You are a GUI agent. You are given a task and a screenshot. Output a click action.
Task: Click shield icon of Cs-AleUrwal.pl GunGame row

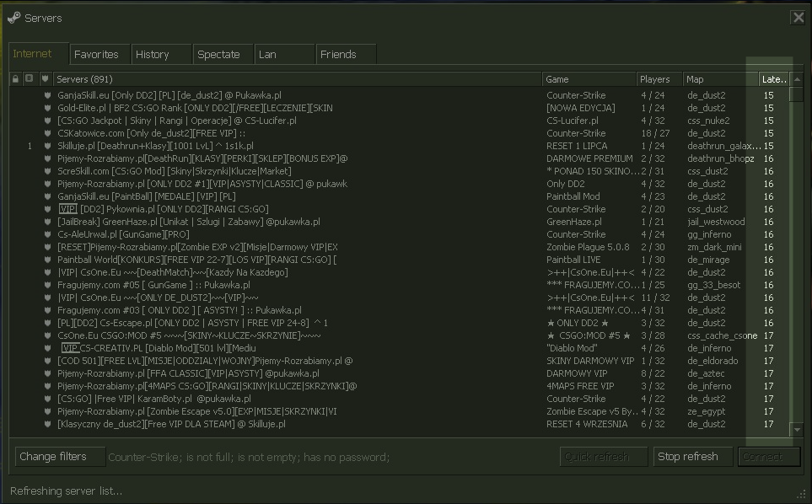[x=48, y=234]
